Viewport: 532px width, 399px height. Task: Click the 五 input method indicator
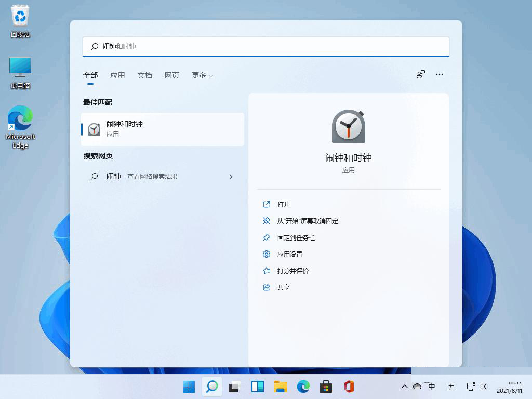tap(451, 387)
